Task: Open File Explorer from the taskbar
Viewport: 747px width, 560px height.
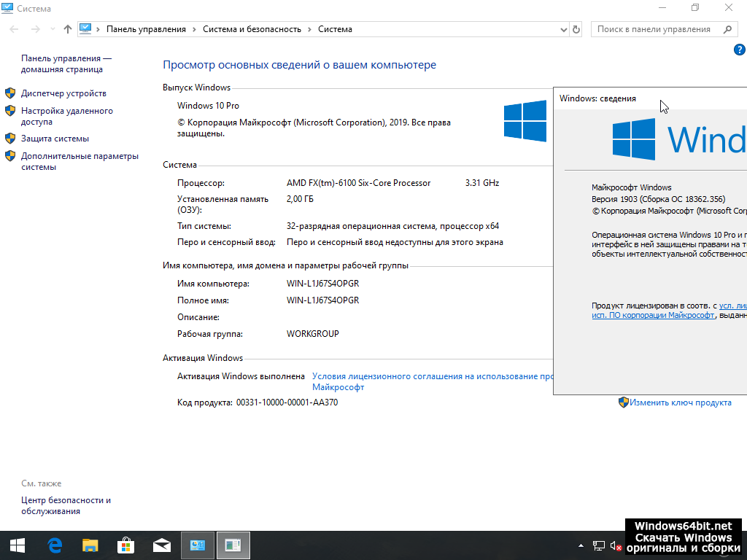Action: [90, 545]
